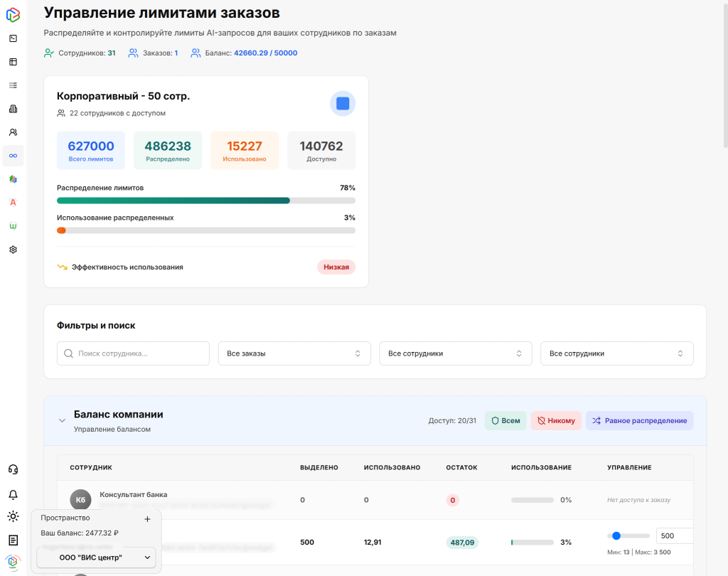
Task: Open the settings gear in the sidebar
Action: [13, 250]
